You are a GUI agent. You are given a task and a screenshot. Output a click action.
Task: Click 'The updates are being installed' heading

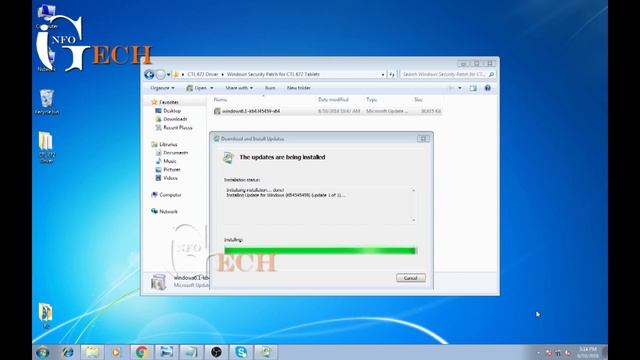click(x=282, y=157)
